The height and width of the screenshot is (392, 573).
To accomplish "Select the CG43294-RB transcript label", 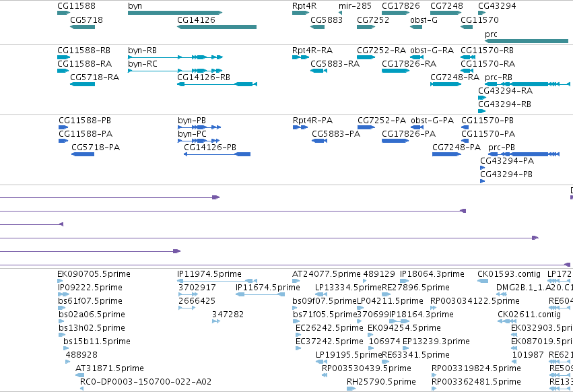I will point(504,104).
